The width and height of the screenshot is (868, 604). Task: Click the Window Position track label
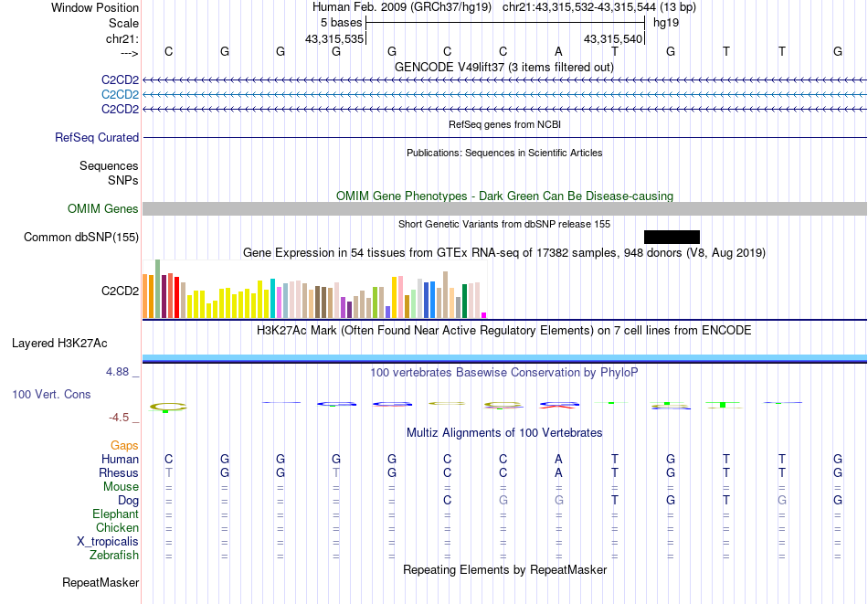[x=95, y=7]
